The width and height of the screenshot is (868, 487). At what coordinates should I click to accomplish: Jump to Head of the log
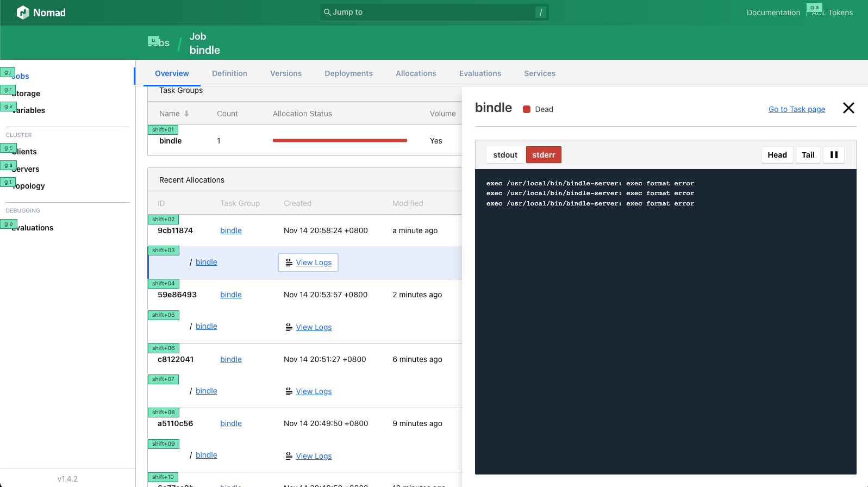pos(777,155)
